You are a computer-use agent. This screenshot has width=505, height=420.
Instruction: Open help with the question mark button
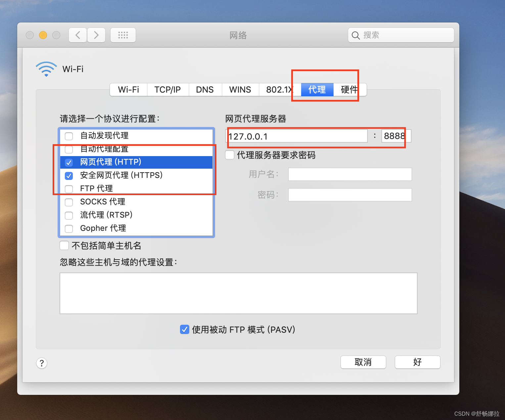click(42, 363)
